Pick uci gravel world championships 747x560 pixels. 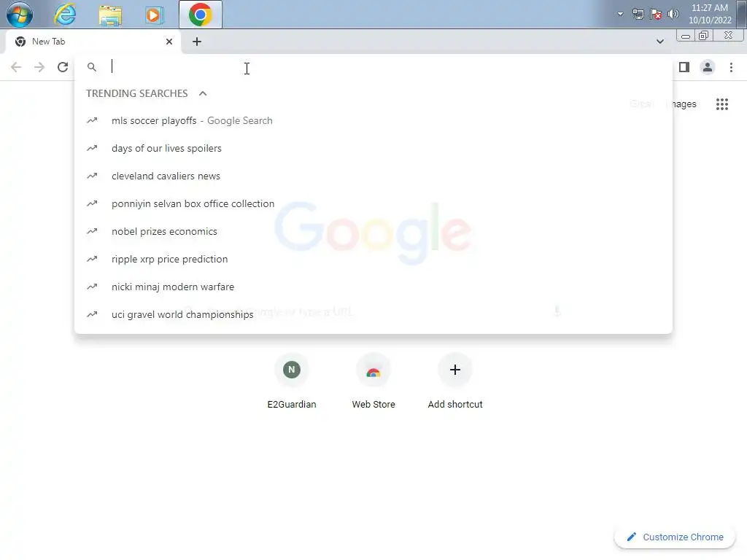pos(373,314)
